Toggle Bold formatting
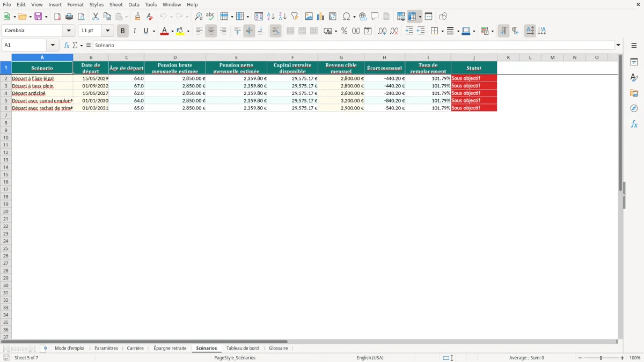The image size is (644, 362). point(123,31)
